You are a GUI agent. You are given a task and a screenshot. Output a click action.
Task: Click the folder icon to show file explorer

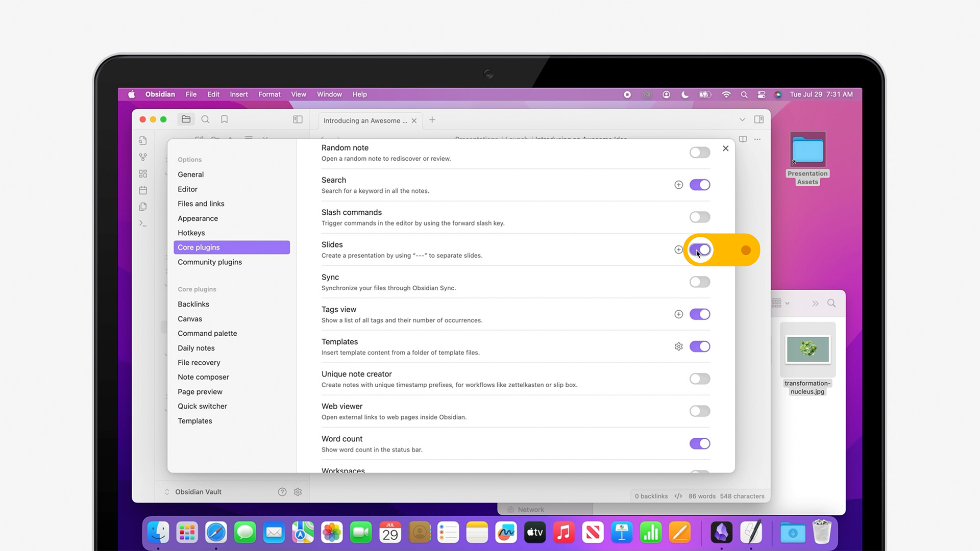click(x=186, y=119)
